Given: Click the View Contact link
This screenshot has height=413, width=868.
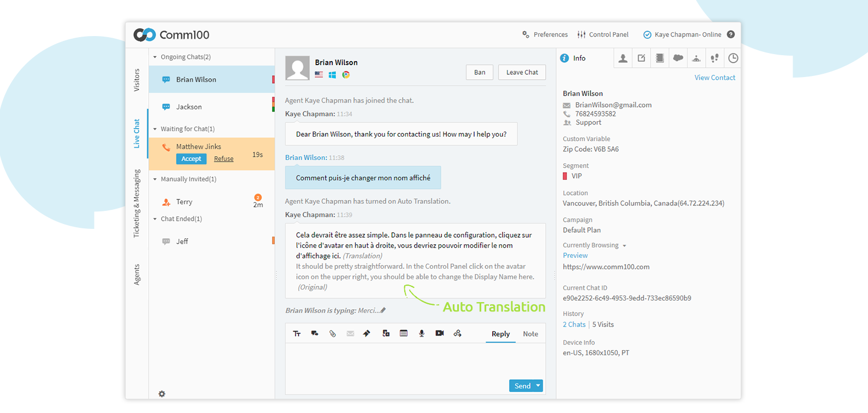Looking at the screenshot, I should 715,78.
